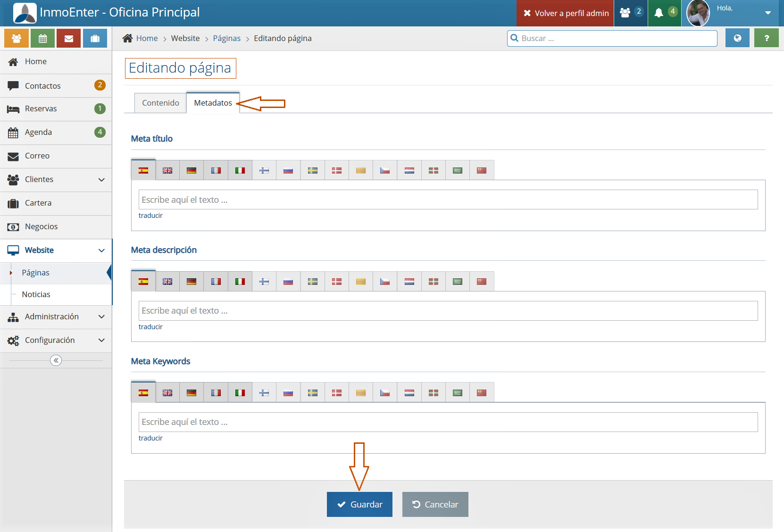This screenshot has height=532, width=784.
Task: Open the red envelope quick-access icon
Action: (x=69, y=38)
